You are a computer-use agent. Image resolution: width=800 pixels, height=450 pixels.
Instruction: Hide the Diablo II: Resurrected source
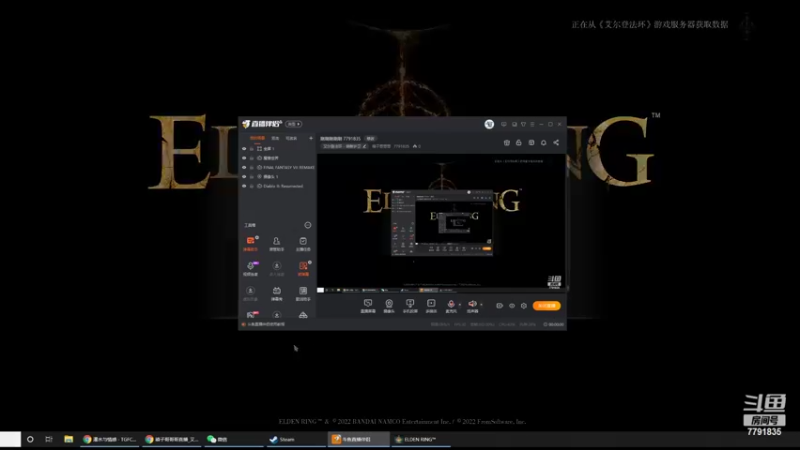click(x=244, y=186)
